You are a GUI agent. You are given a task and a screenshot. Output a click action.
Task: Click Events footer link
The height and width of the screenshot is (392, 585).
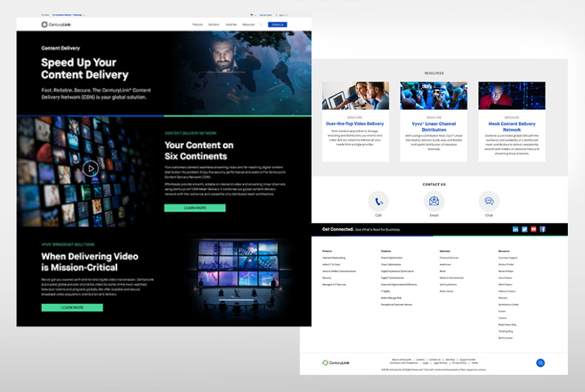[x=502, y=312]
